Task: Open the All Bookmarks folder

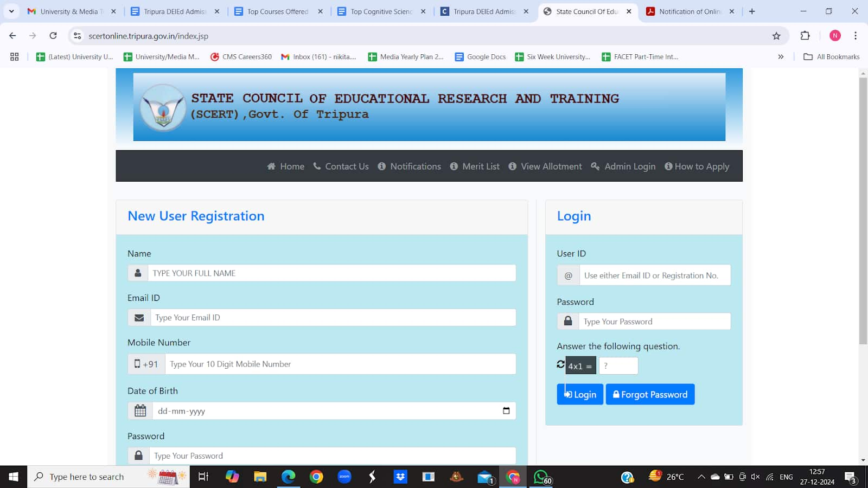Action: (x=831, y=56)
